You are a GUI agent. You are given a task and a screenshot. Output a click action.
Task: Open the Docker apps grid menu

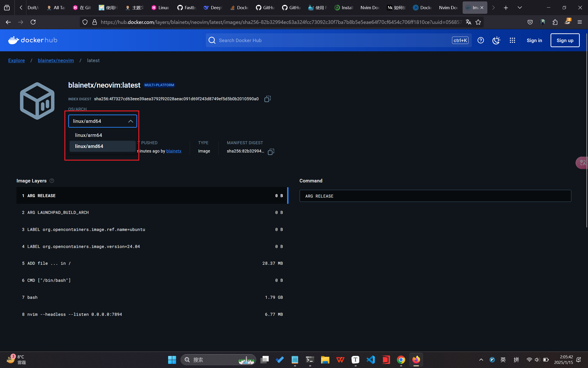tap(512, 40)
